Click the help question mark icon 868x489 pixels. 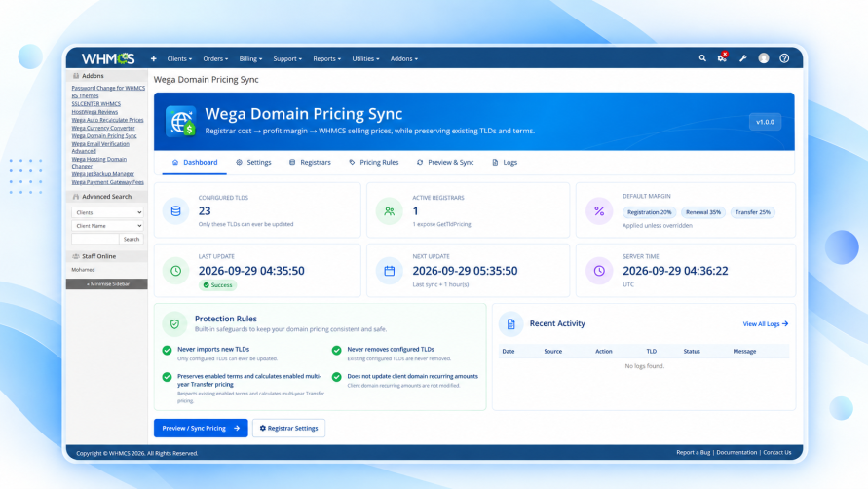pyautogui.click(x=784, y=58)
